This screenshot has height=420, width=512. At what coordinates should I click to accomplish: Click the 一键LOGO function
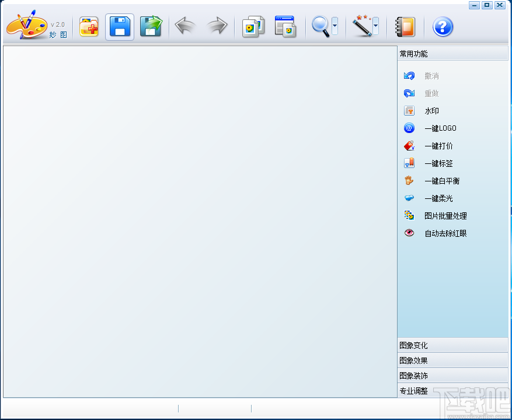(440, 128)
